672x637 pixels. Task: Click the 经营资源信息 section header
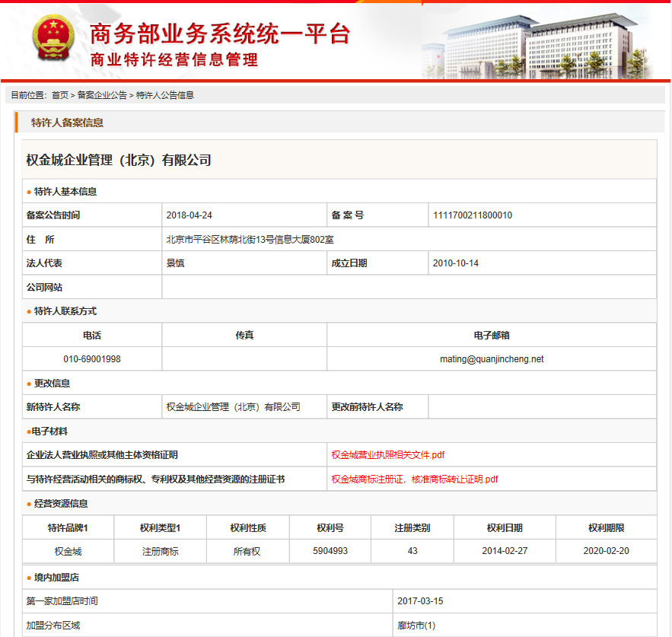(x=61, y=504)
